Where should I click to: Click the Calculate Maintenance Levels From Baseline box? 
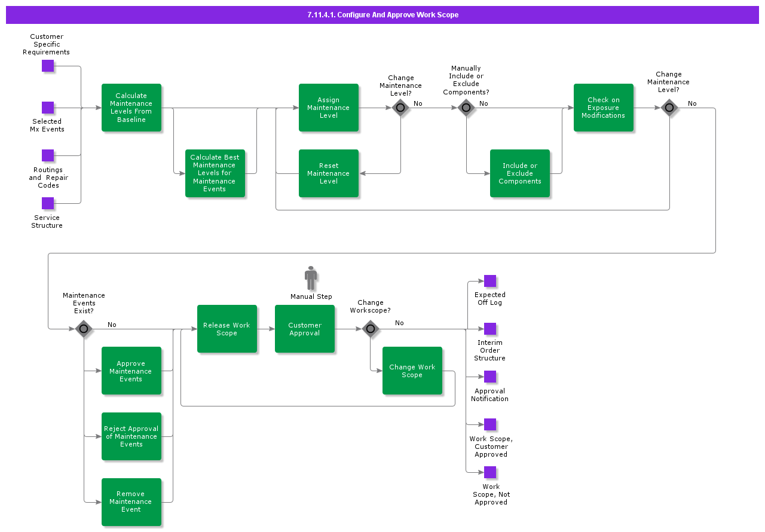tap(131, 108)
